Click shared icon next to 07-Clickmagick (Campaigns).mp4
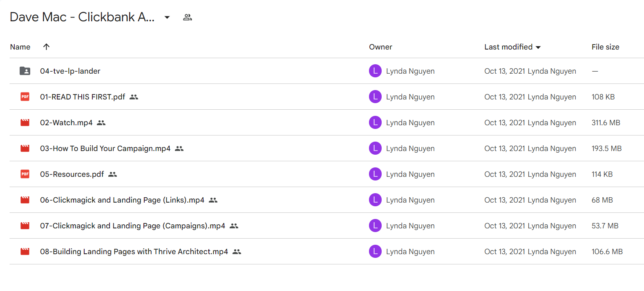 tap(234, 226)
